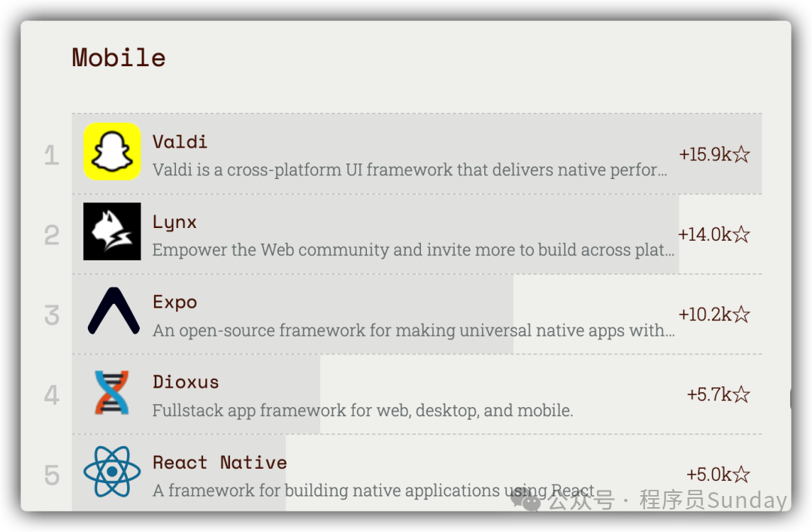This screenshot has width=812, height=532.
Task: Click Lynx's +14.0k star count
Action: pos(714,234)
